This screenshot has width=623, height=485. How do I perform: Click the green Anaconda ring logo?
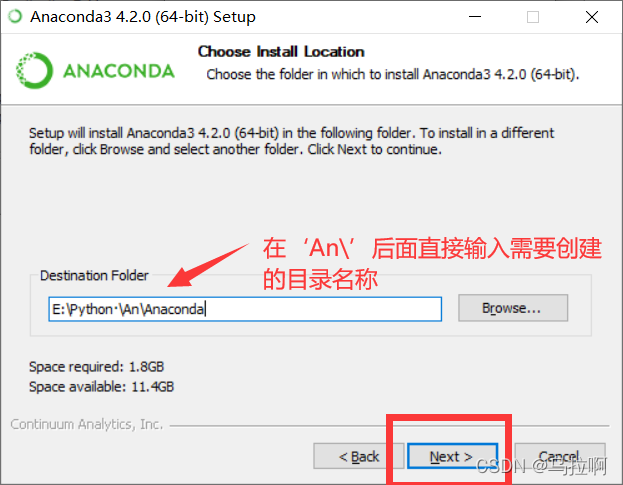point(34,70)
